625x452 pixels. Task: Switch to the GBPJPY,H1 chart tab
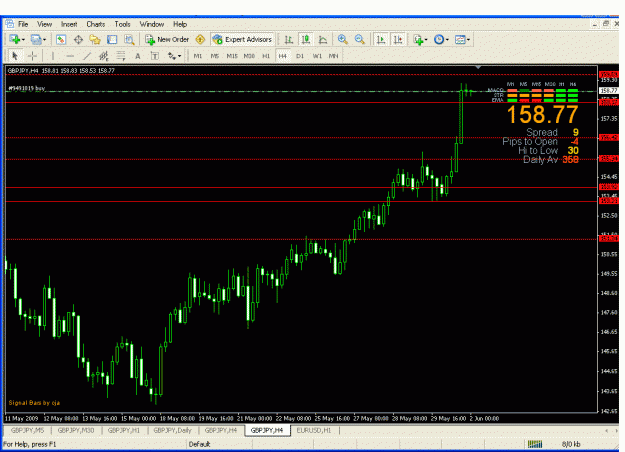(x=124, y=430)
